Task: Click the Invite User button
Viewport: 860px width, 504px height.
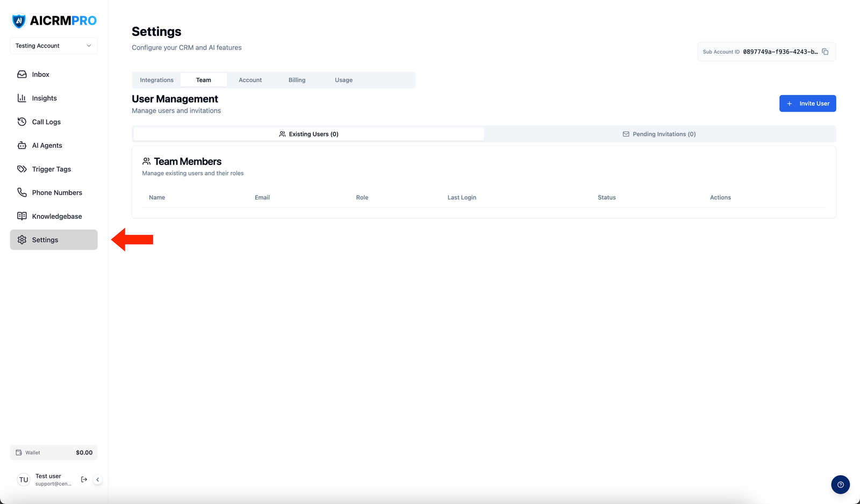Action: (807, 104)
